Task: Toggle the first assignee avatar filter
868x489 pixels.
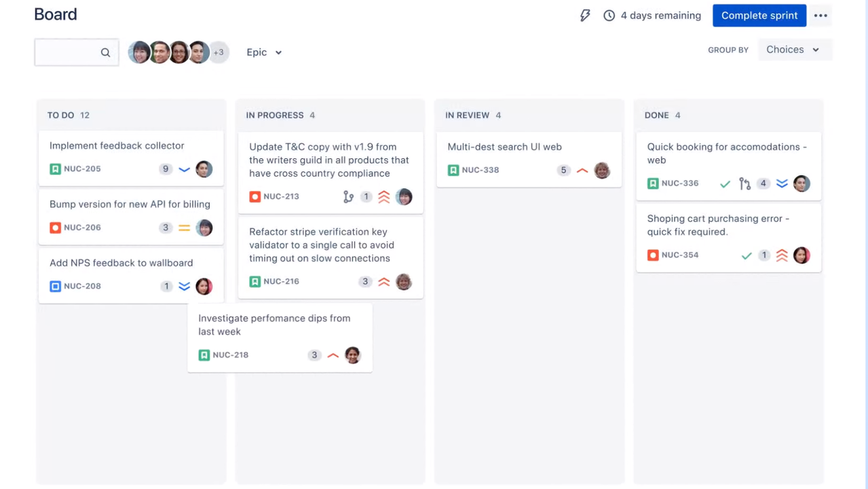Action: [140, 52]
